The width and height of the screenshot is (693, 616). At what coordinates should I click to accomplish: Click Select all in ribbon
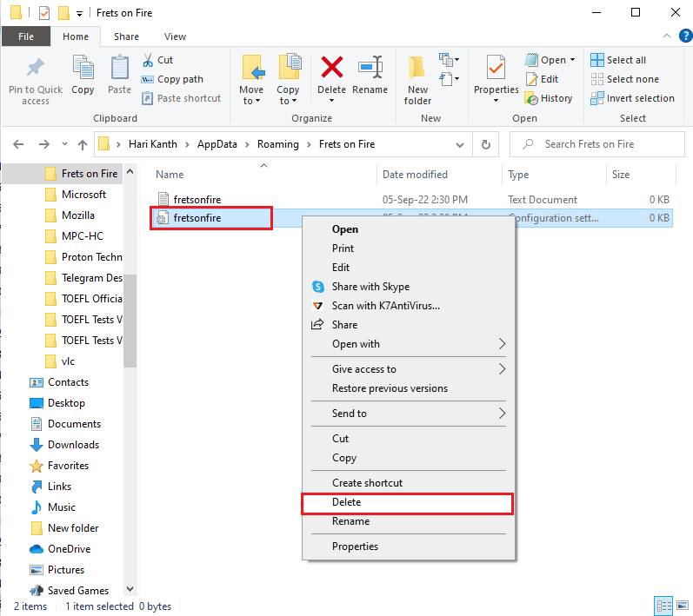pyautogui.click(x=618, y=60)
